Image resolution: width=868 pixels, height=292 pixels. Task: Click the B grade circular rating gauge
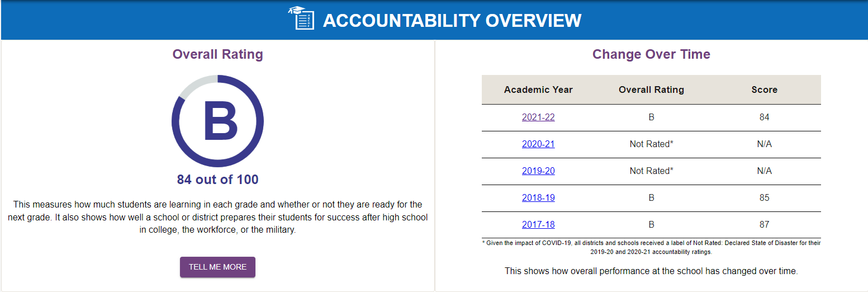click(x=217, y=121)
